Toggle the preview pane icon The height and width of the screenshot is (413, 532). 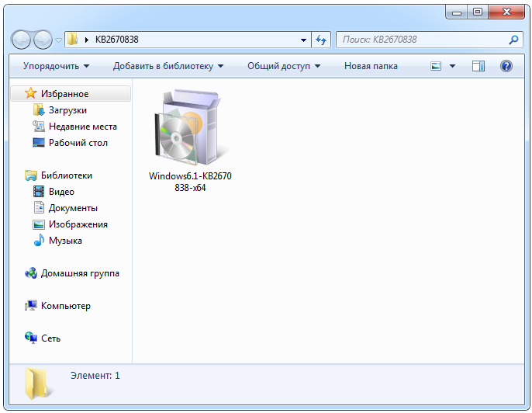pyautogui.click(x=478, y=66)
